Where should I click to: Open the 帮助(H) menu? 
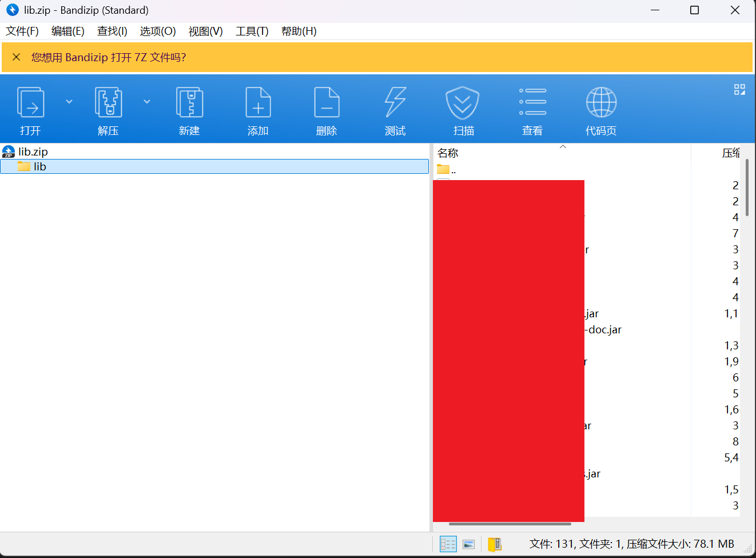tap(299, 31)
